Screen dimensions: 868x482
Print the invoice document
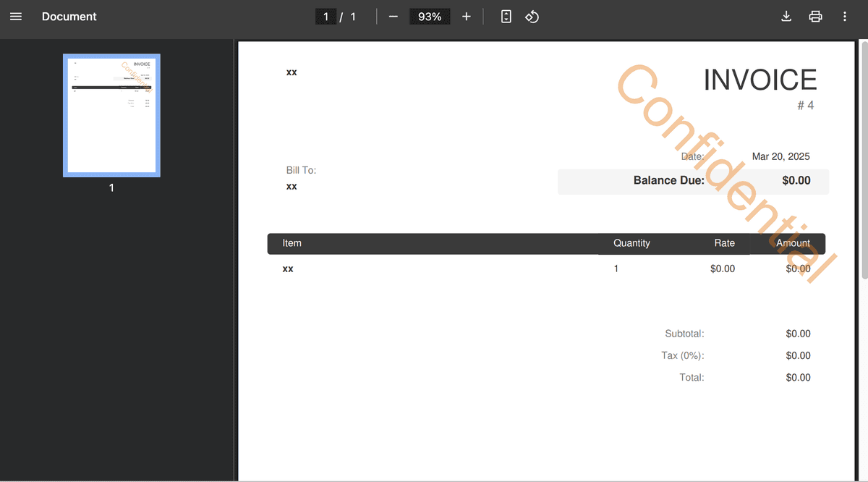click(815, 17)
